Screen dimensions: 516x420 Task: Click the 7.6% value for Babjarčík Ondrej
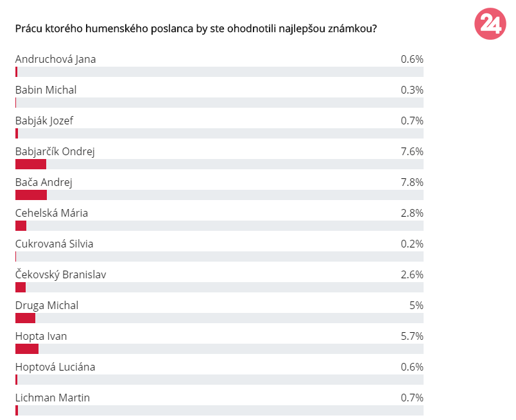tap(411, 151)
